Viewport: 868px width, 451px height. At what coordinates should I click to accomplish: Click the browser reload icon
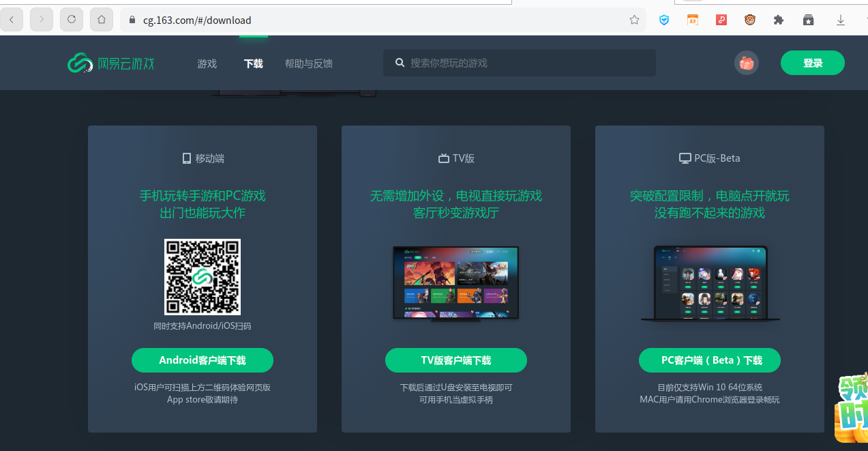(71, 19)
